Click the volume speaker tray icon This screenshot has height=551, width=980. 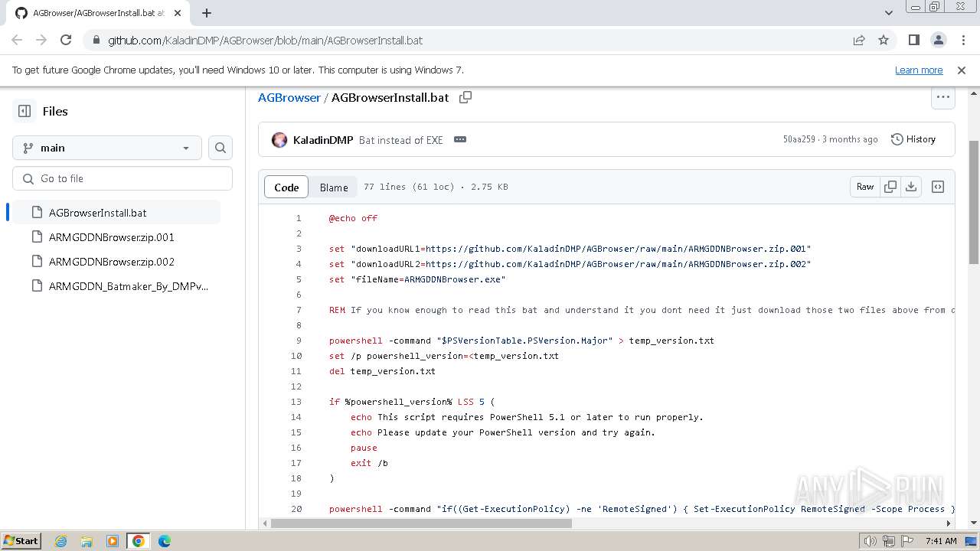pyautogui.click(x=869, y=541)
